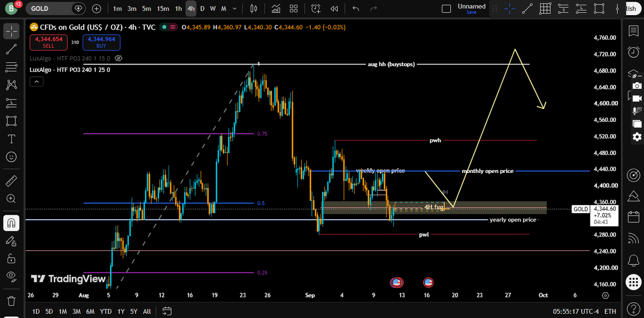The image size is (644, 318).
Task: Click the undo arrow
Action: tap(355, 9)
